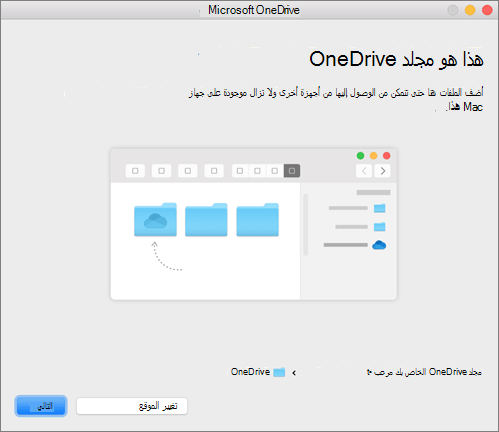Viewport: 499px width, 432px height.
Task: Minimize the OneDrive window with yellow button
Action: tap(470, 10)
